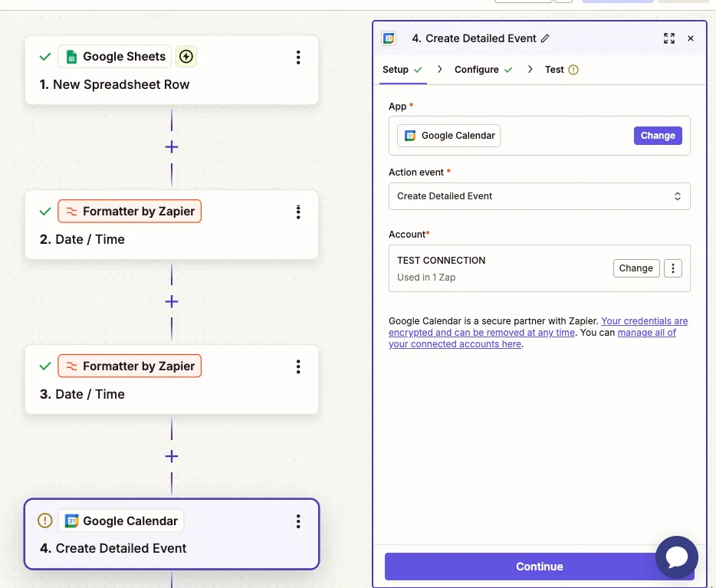The height and width of the screenshot is (588, 716).
Task: Expand the step panel to fullscreen
Action: point(669,38)
